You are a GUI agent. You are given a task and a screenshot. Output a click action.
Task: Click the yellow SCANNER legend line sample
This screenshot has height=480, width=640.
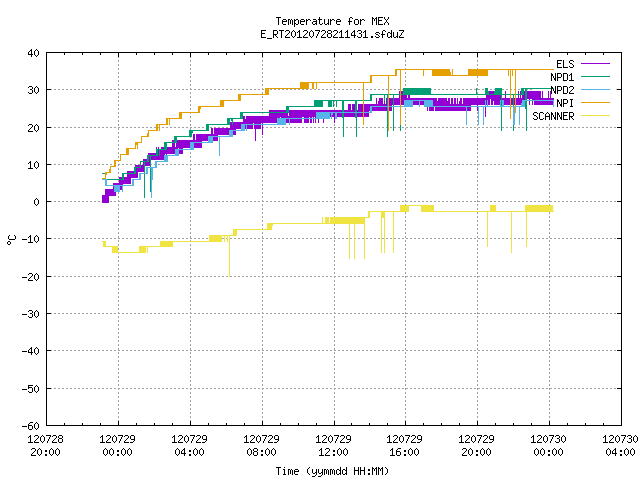click(x=595, y=116)
